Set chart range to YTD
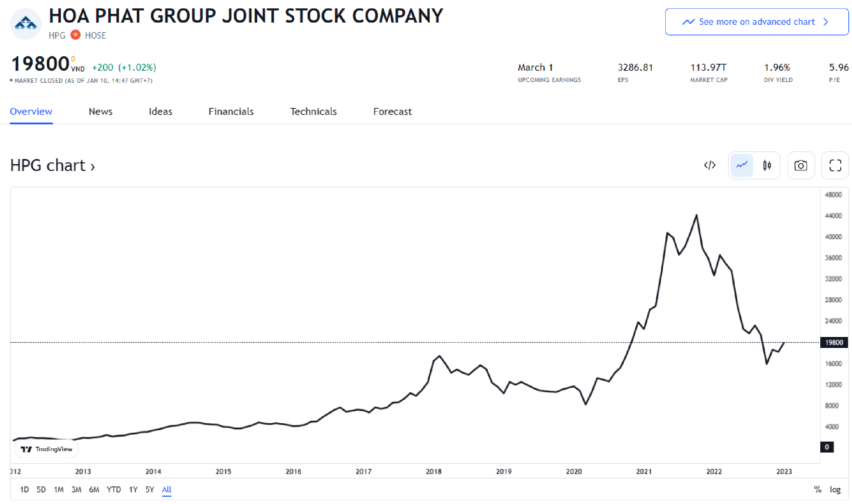 pos(114,489)
